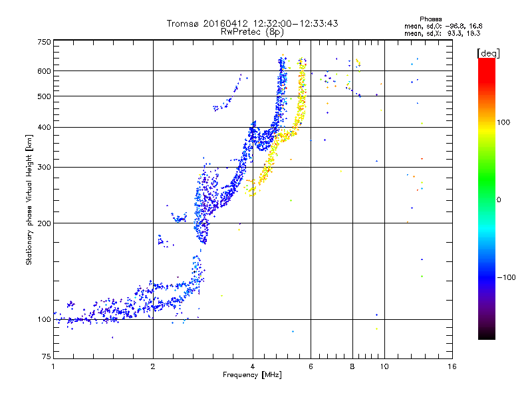
Task: Click the 'Phases' header text
Action: [x=430, y=19]
